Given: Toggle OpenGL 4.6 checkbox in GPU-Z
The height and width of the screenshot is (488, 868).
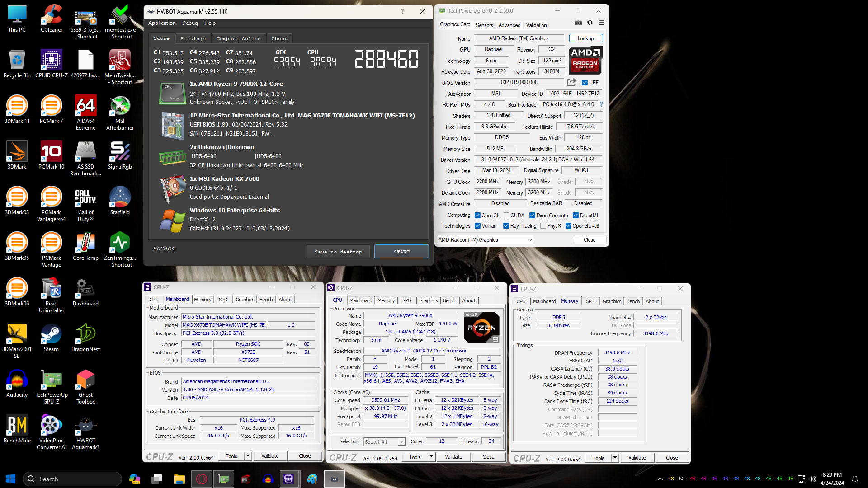Looking at the screenshot, I should coord(568,226).
